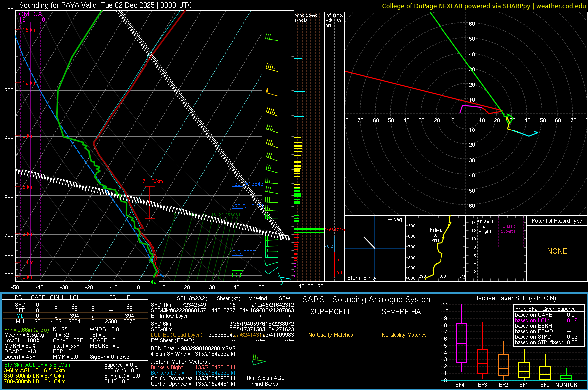Click the SR Wind v. Height label
The width and height of the screenshot is (588, 390).
pyautogui.click(x=485, y=227)
